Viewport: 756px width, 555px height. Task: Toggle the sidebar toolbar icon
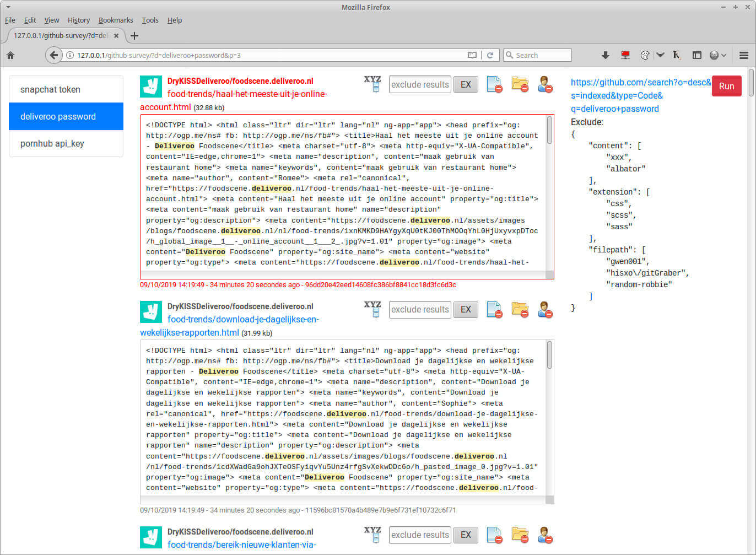point(697,55)
